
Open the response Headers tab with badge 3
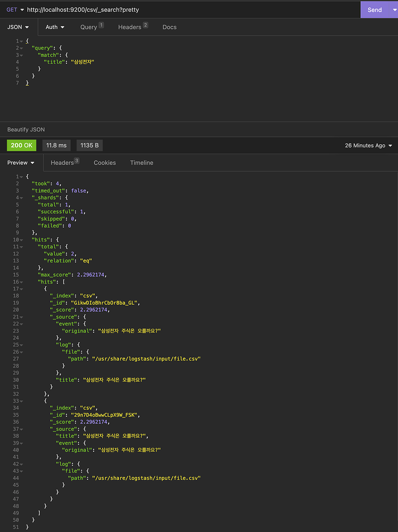pos(64,163)
